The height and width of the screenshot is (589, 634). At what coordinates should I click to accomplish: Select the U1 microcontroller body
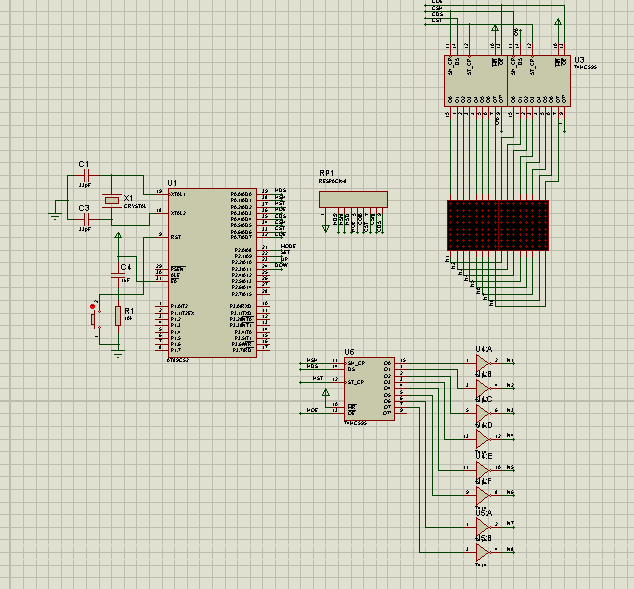(213, 273)
